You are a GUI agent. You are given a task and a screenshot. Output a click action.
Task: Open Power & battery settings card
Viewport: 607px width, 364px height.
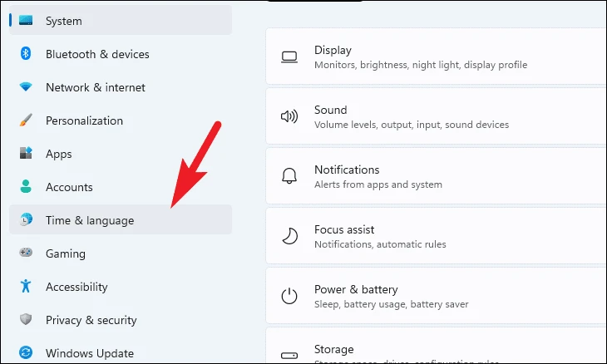(x=437, y=296)
